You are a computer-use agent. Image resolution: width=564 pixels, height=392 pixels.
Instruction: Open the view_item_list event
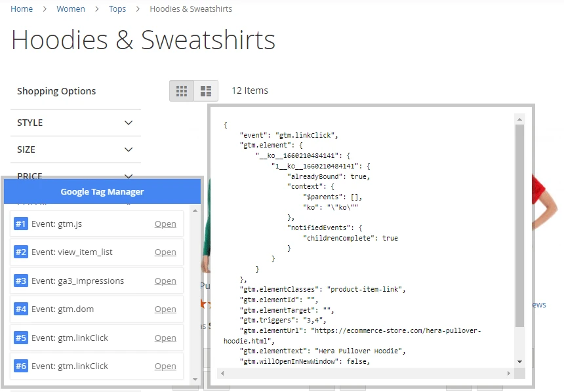pyautogui.click(x=165, y=252)
